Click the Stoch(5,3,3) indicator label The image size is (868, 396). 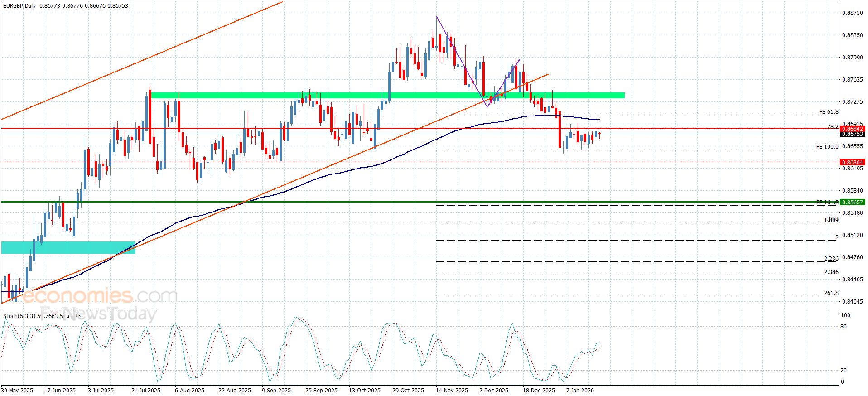[19, 316]
